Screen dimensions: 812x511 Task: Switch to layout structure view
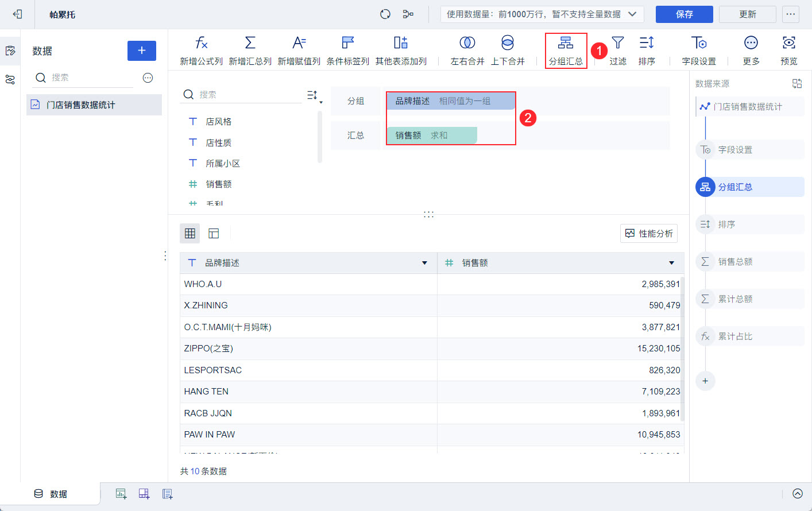(x=214, y=233)
